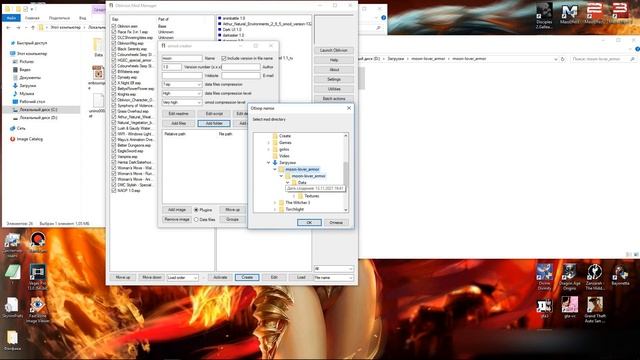The width and height of the screenshot is (640, 360).
Task: Click the Remove image button
Action: click(177, 219)
